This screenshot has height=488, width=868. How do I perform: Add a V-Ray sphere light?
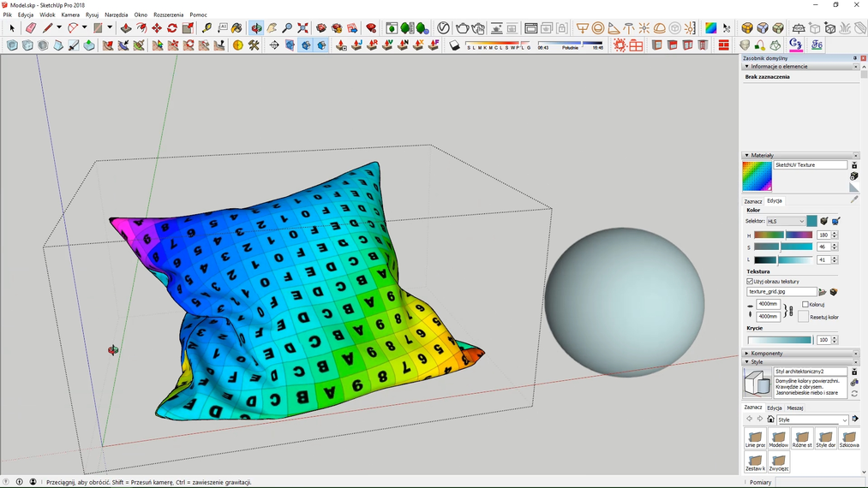(598, 27)
